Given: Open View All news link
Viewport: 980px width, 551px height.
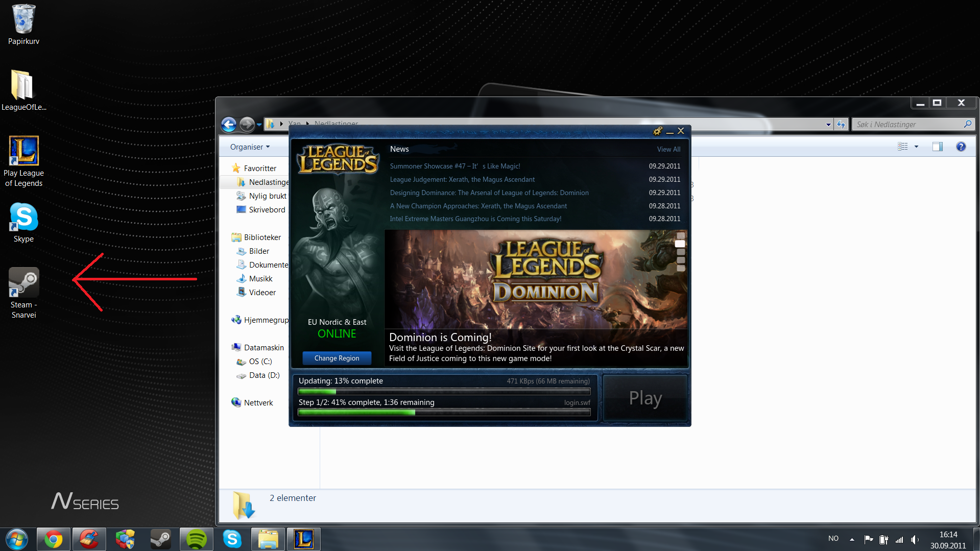Looking at the screenshot, I should 668,149.
